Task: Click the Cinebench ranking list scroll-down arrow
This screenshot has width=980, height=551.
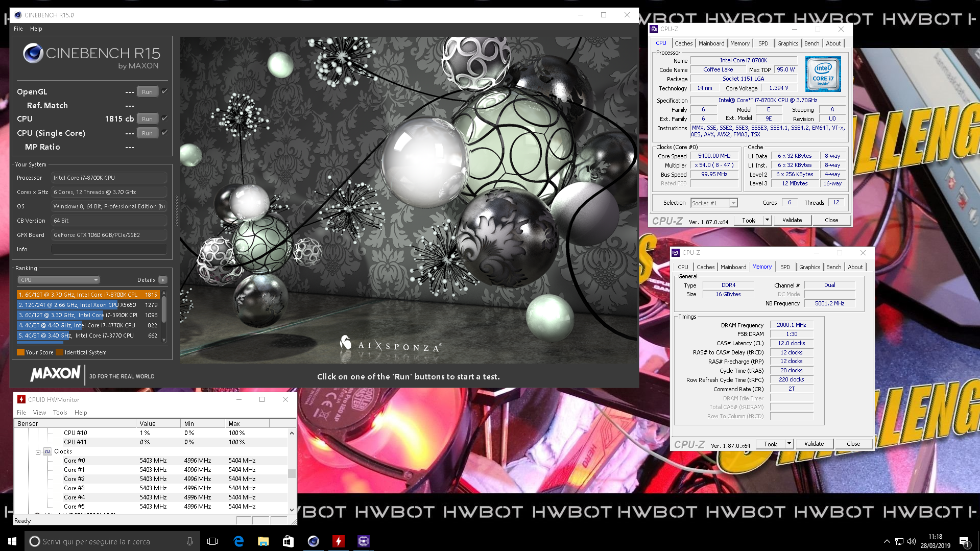Action: (x=164, y=340)
